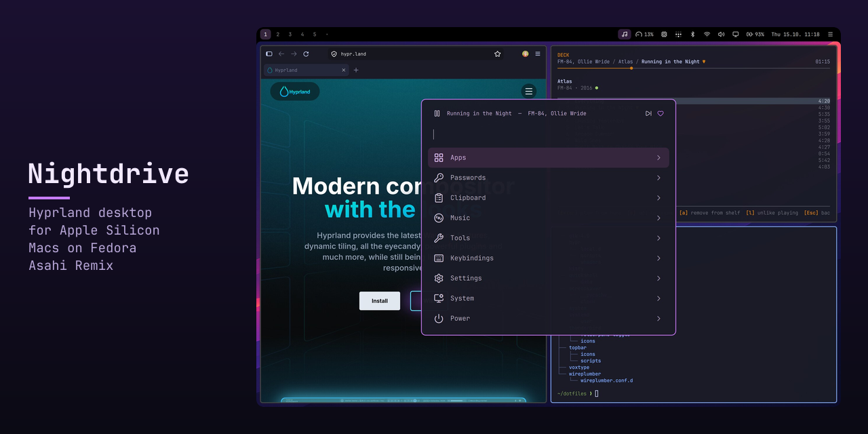Click the Power icon in launcher
868x434 pixels.
[x=439, y=318]
